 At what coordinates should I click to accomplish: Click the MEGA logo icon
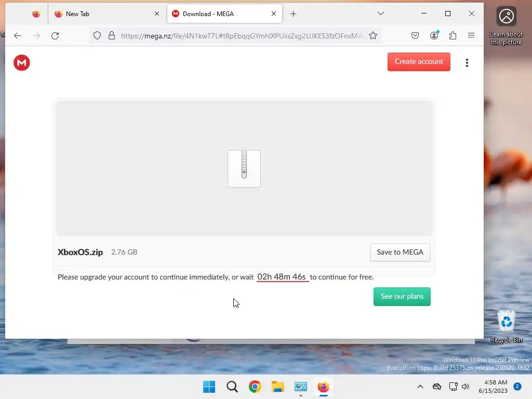click(x=22, y=63)
